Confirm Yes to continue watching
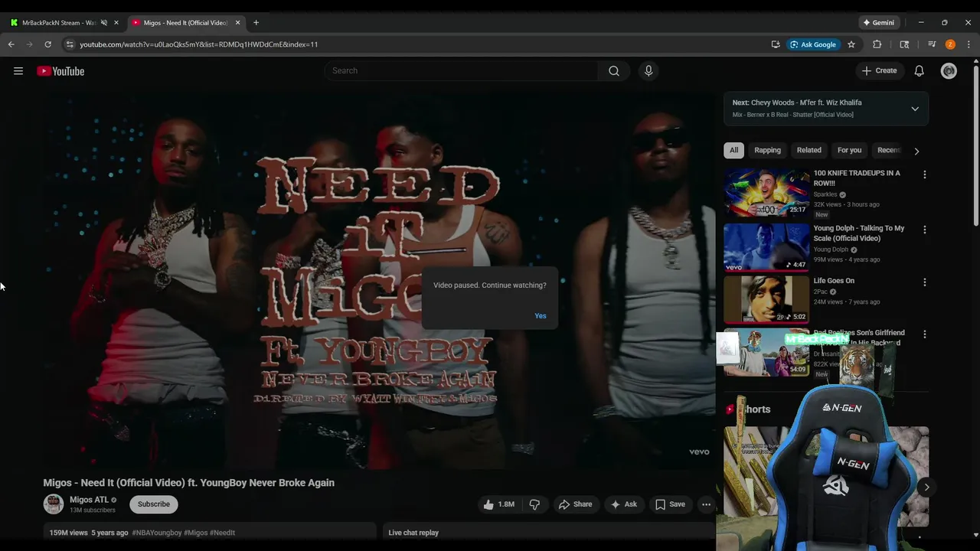Image resolution: width=980 pixels, height=551 pixels. [541, 316]
